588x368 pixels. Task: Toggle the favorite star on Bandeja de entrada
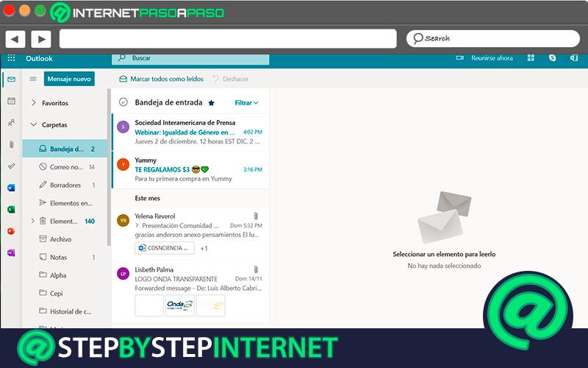click(x=212, y=103)
